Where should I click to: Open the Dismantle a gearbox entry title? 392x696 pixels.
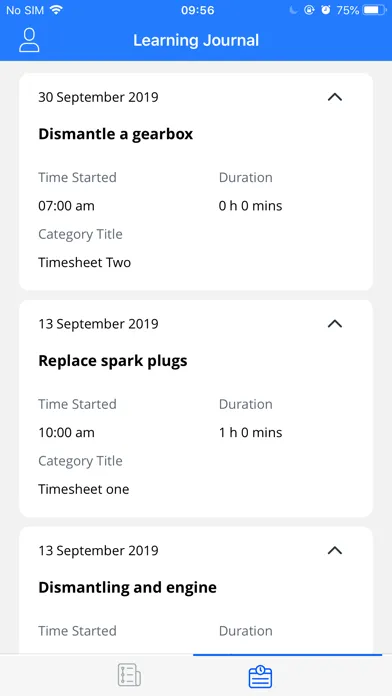[115, 134]
